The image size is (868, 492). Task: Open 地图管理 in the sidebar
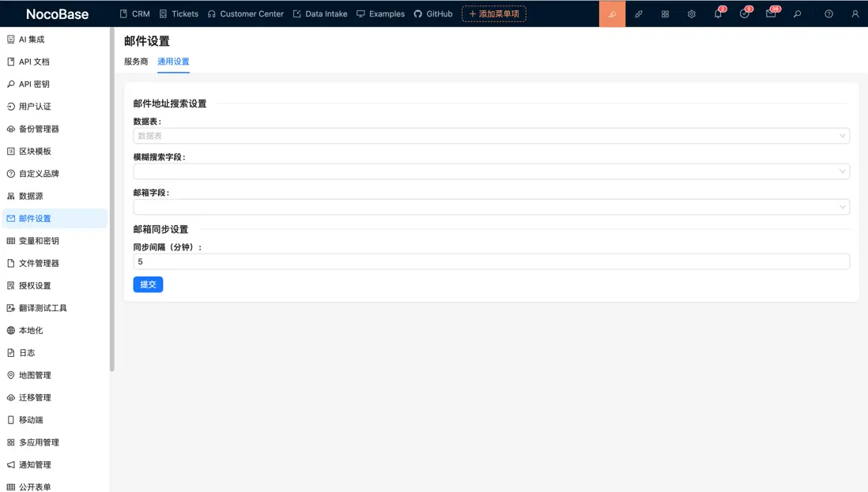point(41,375)
